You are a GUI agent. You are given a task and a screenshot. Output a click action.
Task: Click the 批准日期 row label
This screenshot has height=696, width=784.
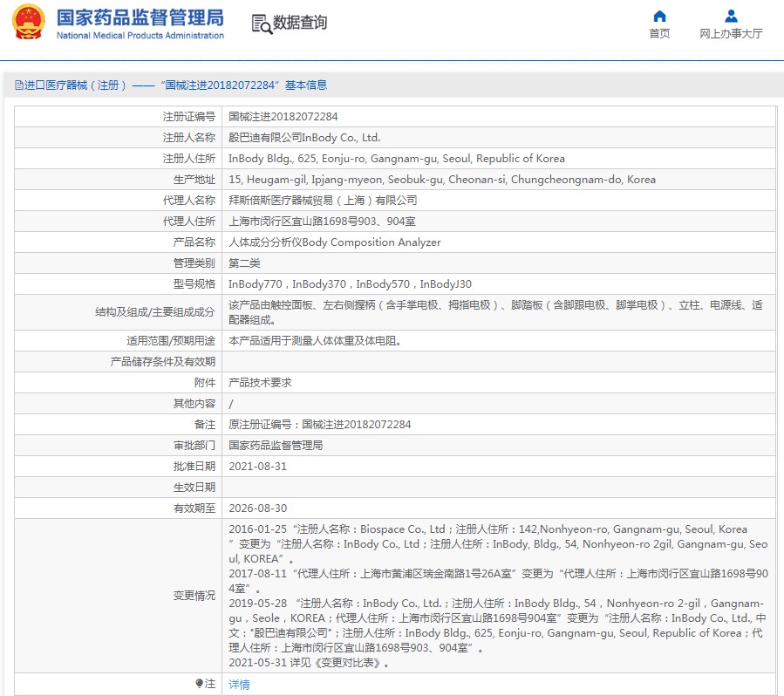click(x=194, y=467)
